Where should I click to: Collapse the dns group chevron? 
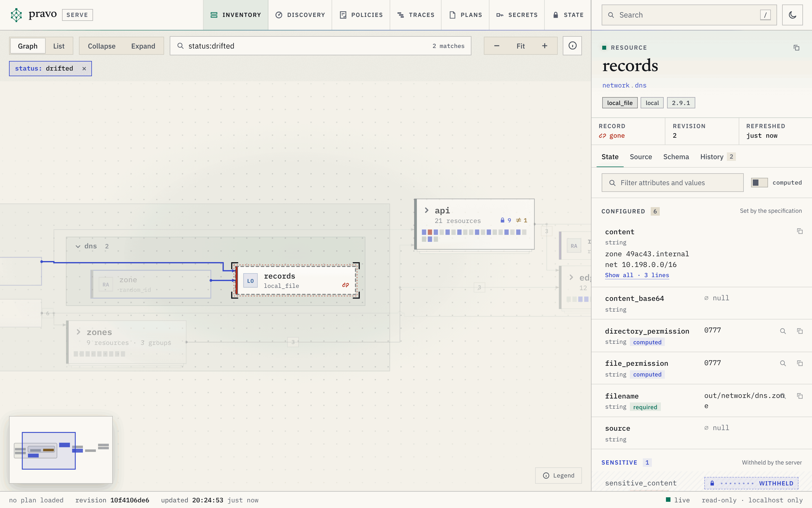point(78,246)
